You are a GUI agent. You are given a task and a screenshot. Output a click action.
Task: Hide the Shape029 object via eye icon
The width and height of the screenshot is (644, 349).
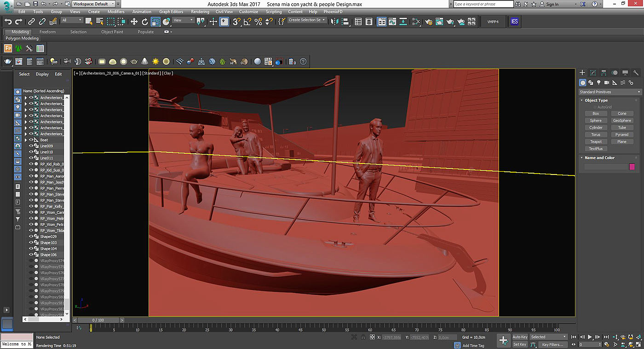pos(31,237)
